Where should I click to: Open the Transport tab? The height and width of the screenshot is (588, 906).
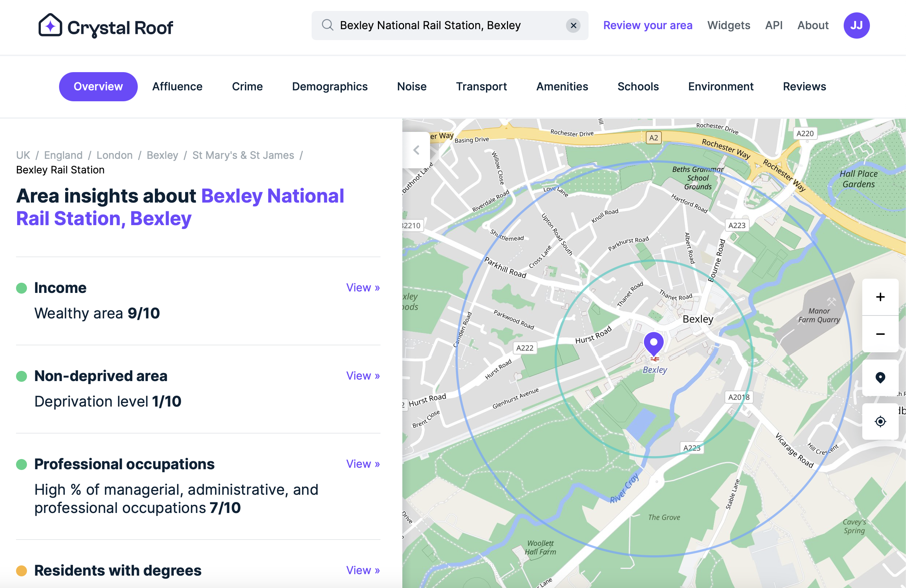pos(481,86)
